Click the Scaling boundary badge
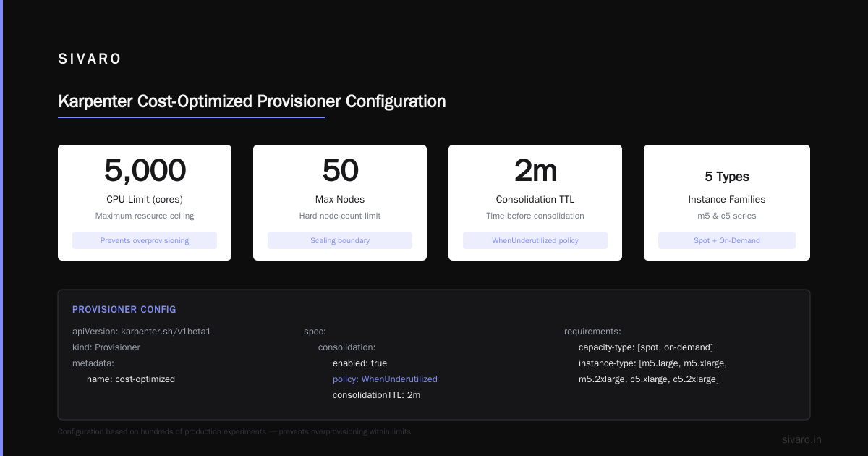868x456 pixels. (340, 240)
